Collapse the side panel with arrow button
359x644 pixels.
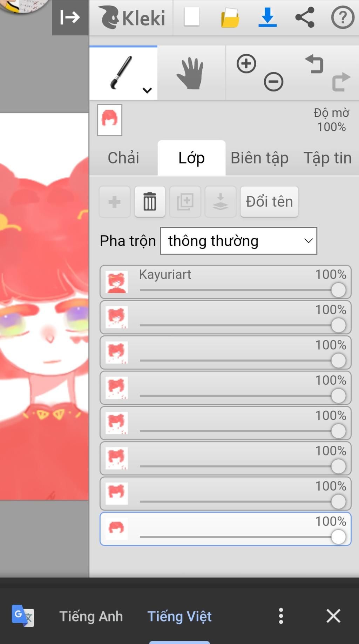pos(70,17)
